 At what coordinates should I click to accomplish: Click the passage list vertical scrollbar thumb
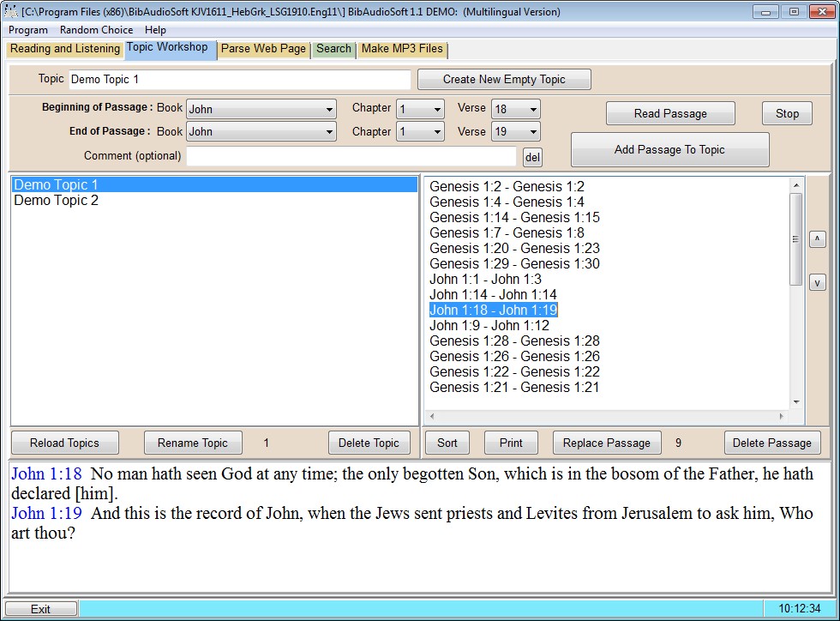796,239
